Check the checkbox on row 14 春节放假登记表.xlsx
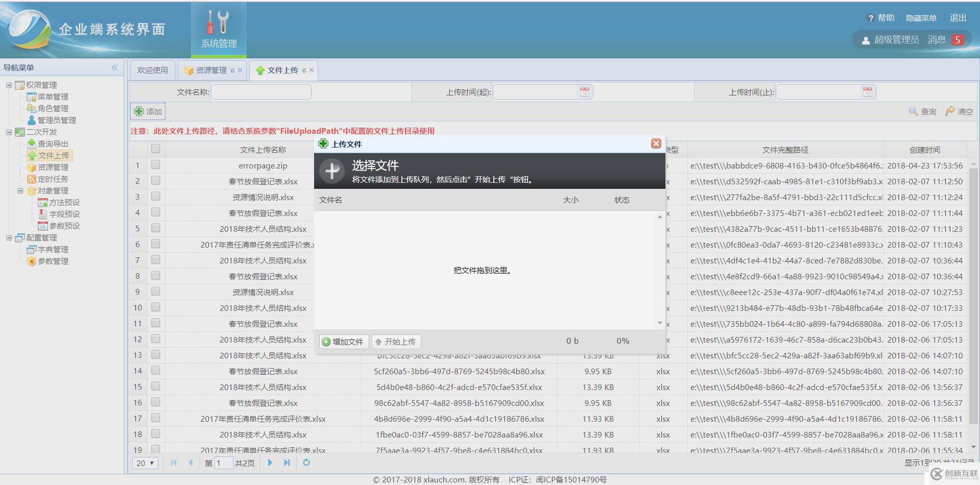Image resolution: width=980 pixels, height=485 pixels. coord(156,371)
